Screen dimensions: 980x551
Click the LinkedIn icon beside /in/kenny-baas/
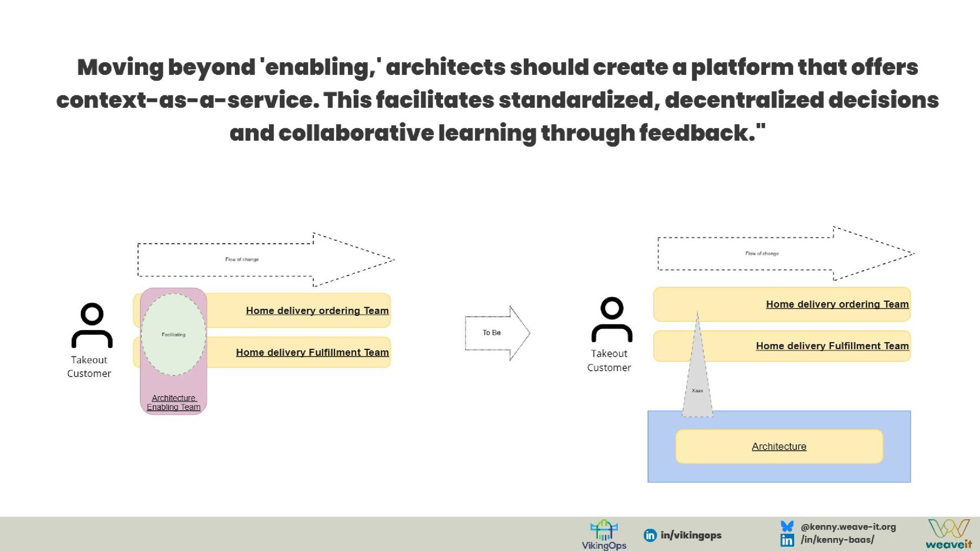[x=787, y=540]
